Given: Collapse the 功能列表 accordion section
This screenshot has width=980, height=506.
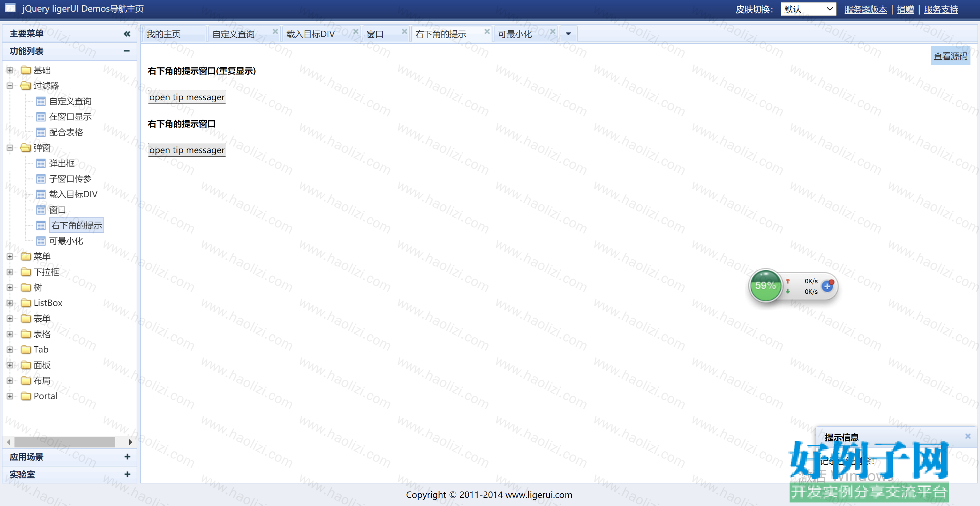Looking at the screenshot, I should pyautogui.click(x=127, y=51).
